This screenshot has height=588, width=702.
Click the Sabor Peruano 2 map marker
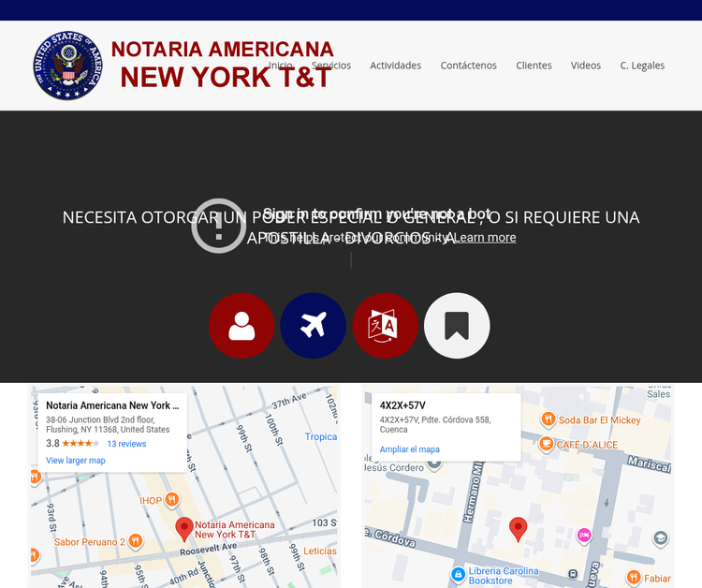coord(136,541)
